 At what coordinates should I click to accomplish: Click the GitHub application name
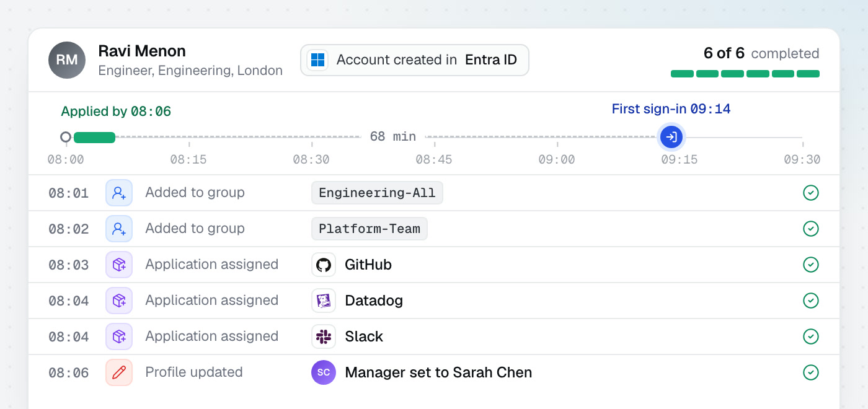coord(368,265)
